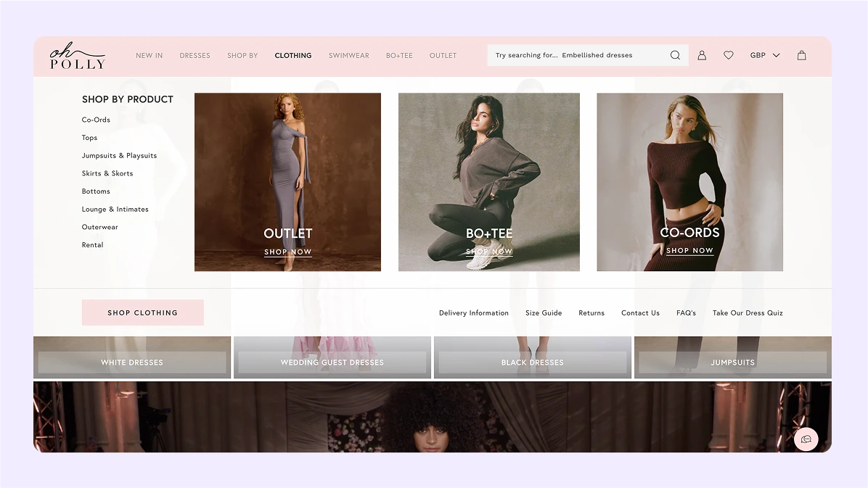Select Bottoms in the product list
The height and width of the screenshot is (488, 868).
pyautogui.click(x=96, y=191)
